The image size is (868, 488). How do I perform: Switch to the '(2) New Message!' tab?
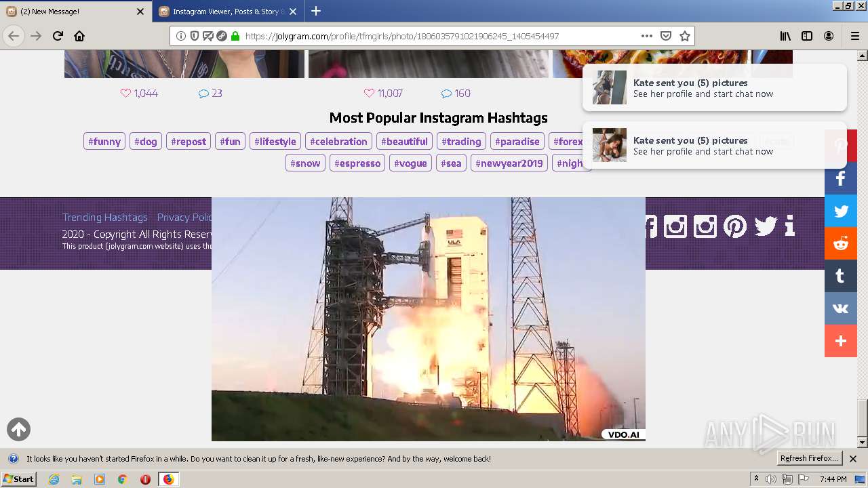(x=75, y=12)
